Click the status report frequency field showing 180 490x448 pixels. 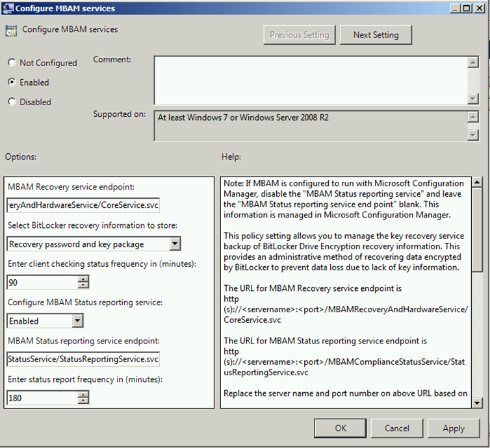pos(43,398)
